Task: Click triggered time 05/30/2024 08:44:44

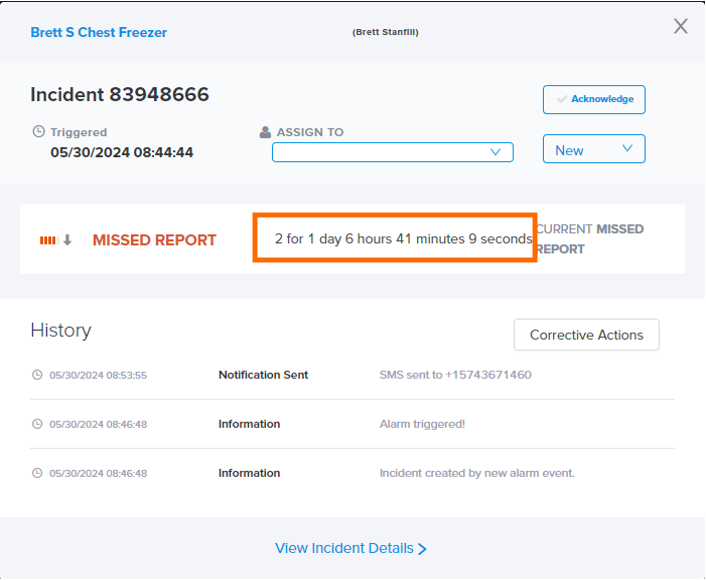Action: (x=122, y=153)
